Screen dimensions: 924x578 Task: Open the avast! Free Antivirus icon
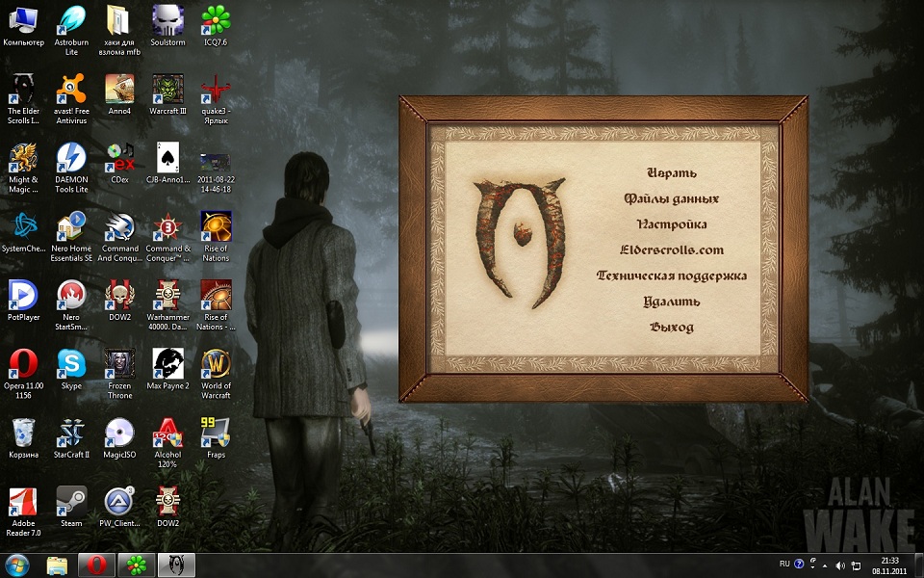71,91
